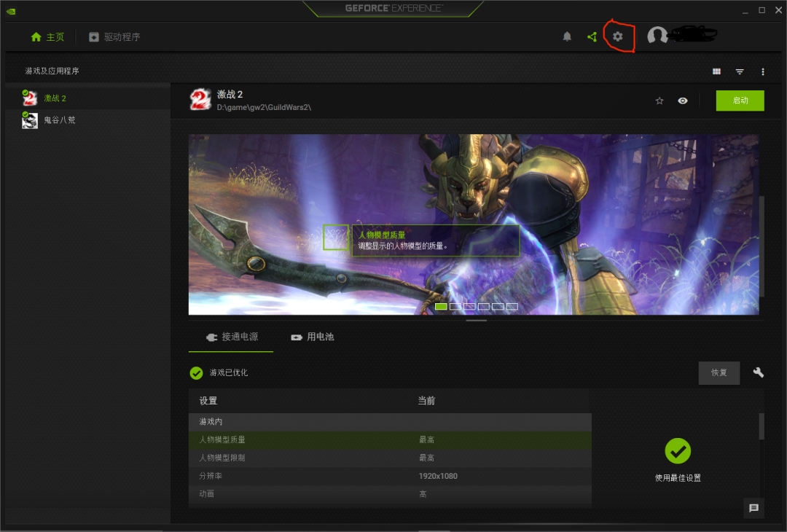Mark 激战 2 as favorite with star
The width and height of the screenshot is (787, 532).
[x=659, y=101]
